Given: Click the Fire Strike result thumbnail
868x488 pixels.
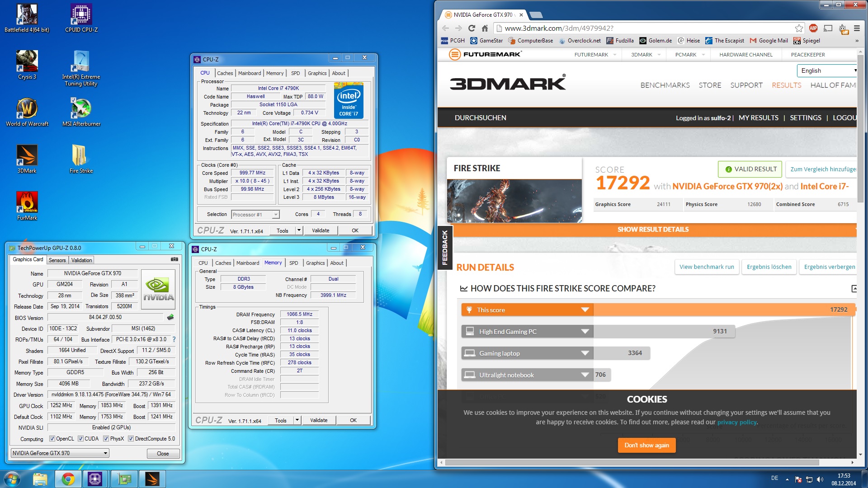Looking at the screenshot, I should (514, 201).
